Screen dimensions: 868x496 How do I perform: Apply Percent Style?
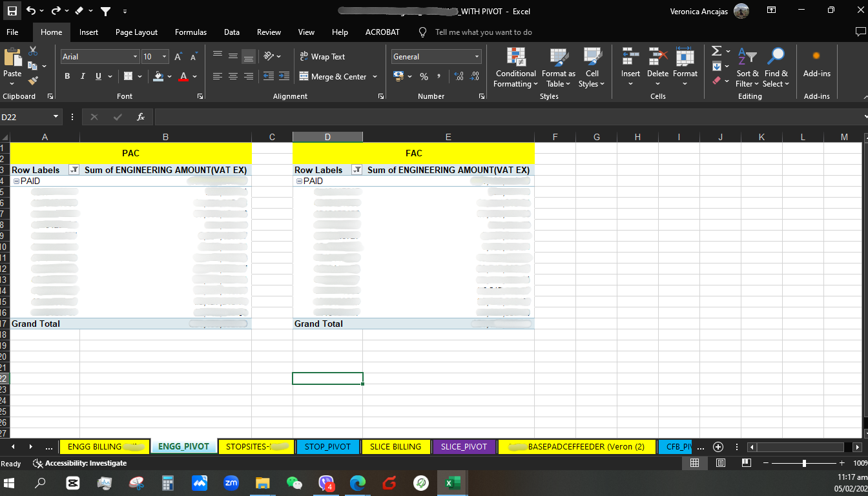coord(424,76)
